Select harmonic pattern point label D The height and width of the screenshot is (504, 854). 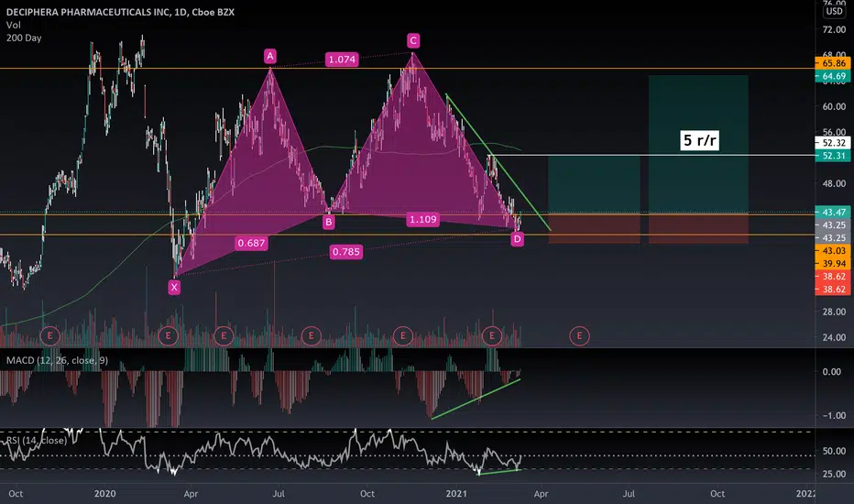[x=518, y=238]
